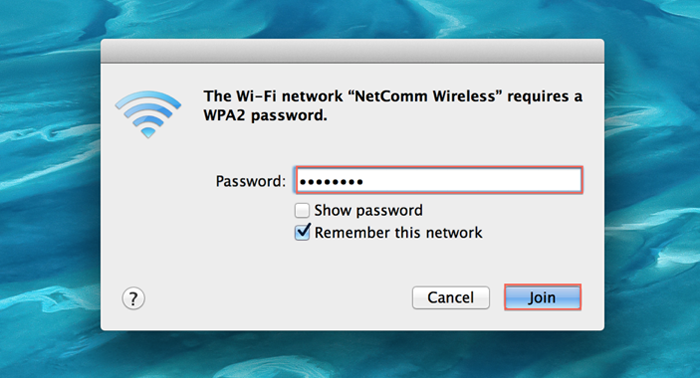The width and height of the screenshot is (700, 378).
Task: Cancel the Wi-Fi password dialog
Action: (x=450, y=298)
